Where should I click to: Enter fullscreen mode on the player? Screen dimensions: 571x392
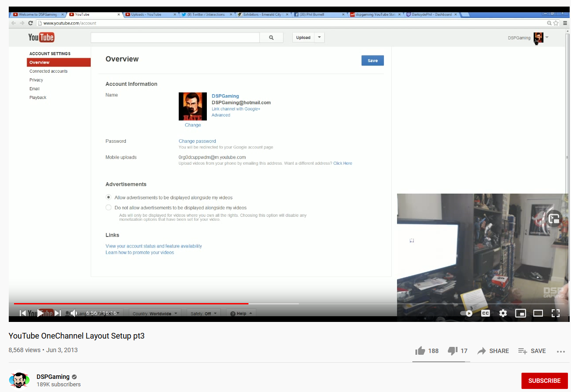(556, 313)
